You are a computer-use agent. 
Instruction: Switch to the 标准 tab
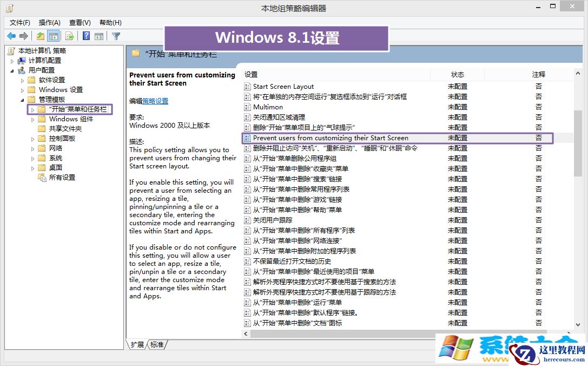(157, 344)
